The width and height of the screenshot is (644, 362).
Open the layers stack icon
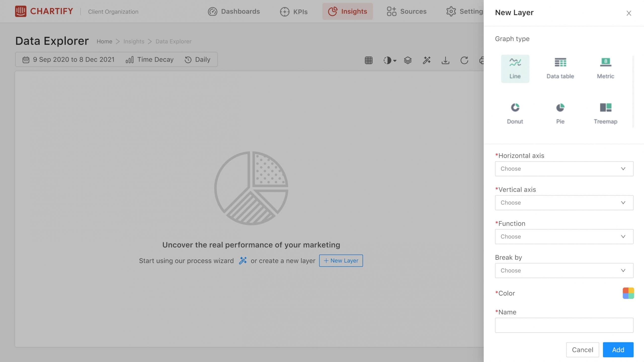pyautogui.click(x=408, y=60)
